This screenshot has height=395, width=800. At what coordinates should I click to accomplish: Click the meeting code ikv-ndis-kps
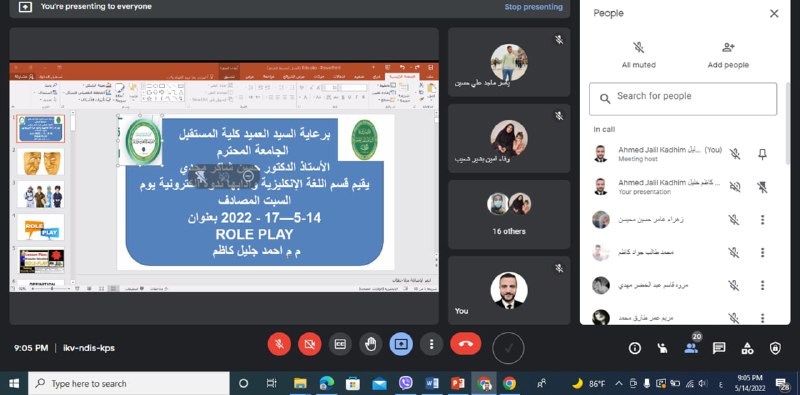tap(89, 348)
